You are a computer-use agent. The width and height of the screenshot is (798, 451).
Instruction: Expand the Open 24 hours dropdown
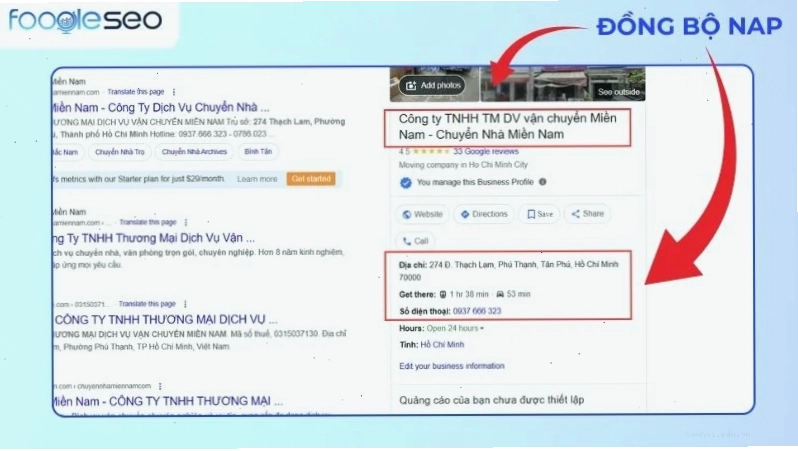pos(455,328)
